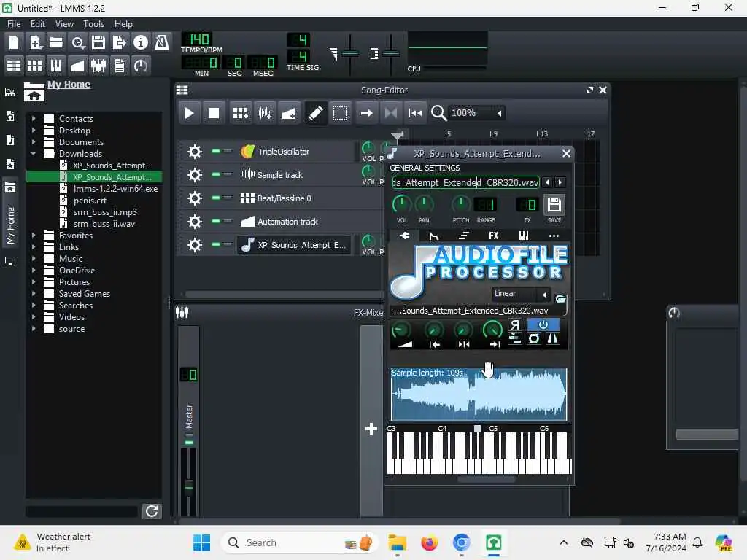Viewport: 747px width, 560px height.
Task: Export the current project
Action: [x=120, y=43]
